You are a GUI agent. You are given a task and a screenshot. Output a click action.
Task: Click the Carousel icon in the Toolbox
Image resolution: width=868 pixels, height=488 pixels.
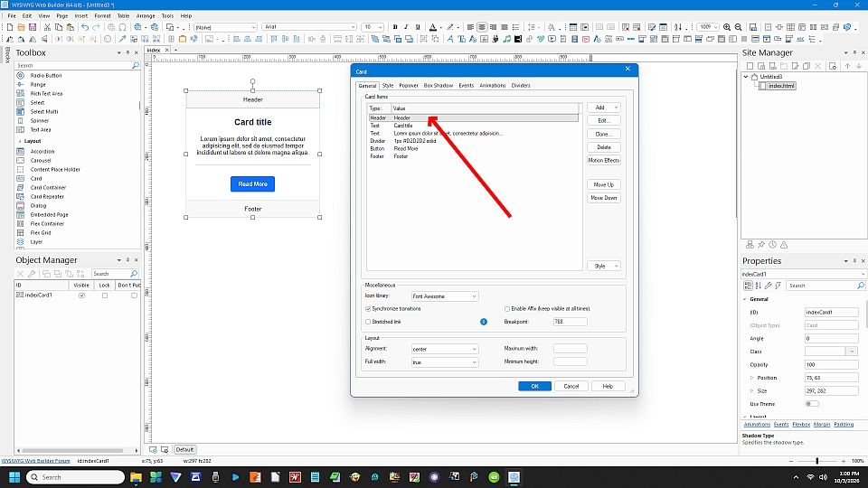pos(21,161)
